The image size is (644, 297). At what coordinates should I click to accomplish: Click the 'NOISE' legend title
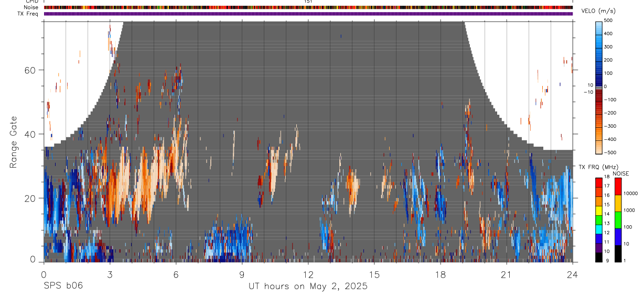(x=621, y=173)
